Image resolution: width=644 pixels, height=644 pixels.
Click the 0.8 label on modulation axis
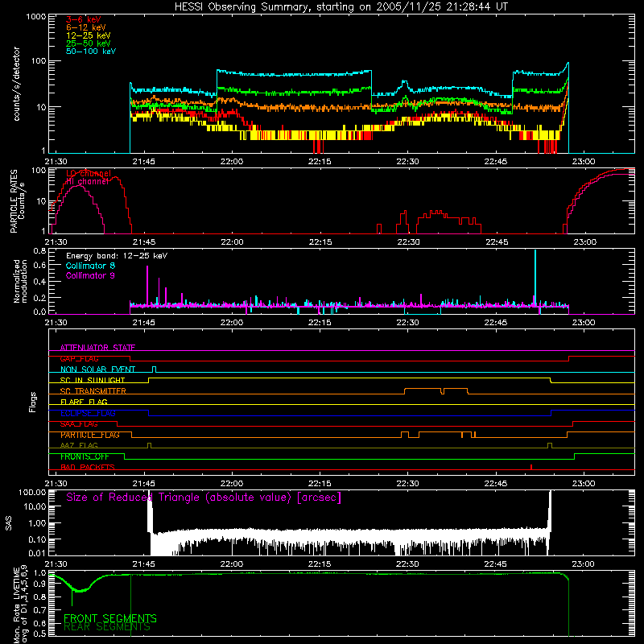click(39, 251)
